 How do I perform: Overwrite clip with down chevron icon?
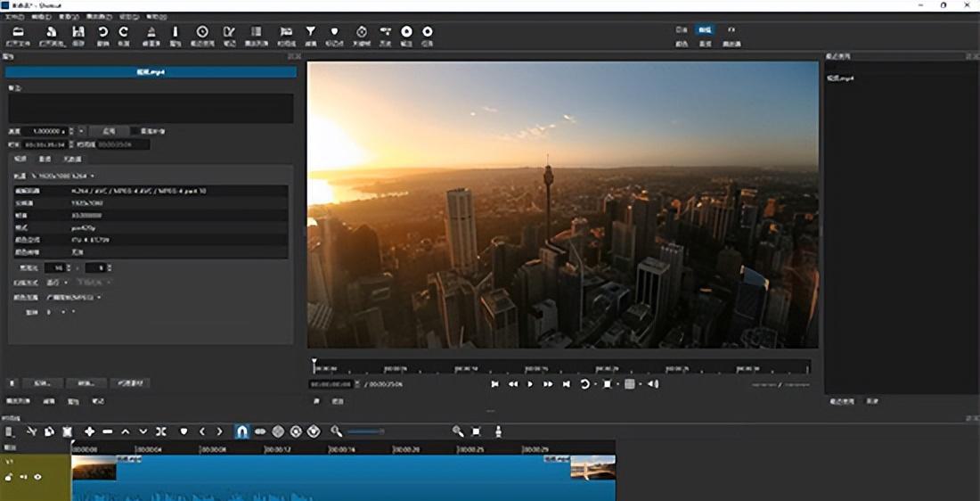(143, 431)
